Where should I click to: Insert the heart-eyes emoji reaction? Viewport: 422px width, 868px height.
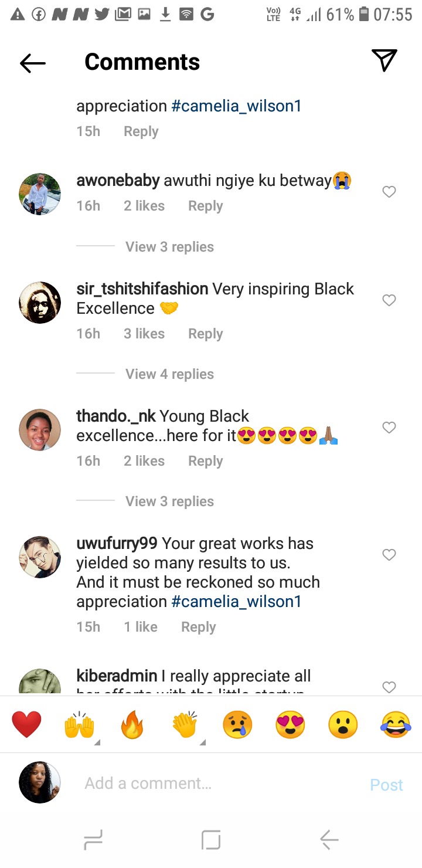291,725
